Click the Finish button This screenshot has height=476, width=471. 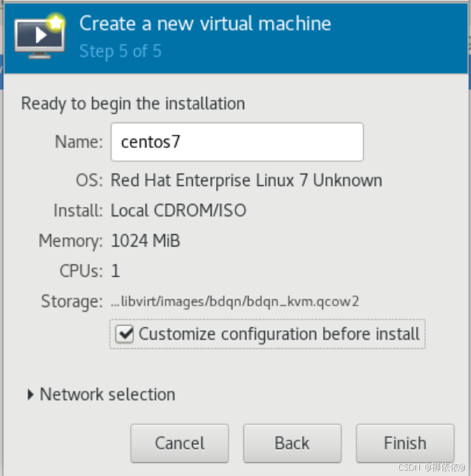[405, 443]
